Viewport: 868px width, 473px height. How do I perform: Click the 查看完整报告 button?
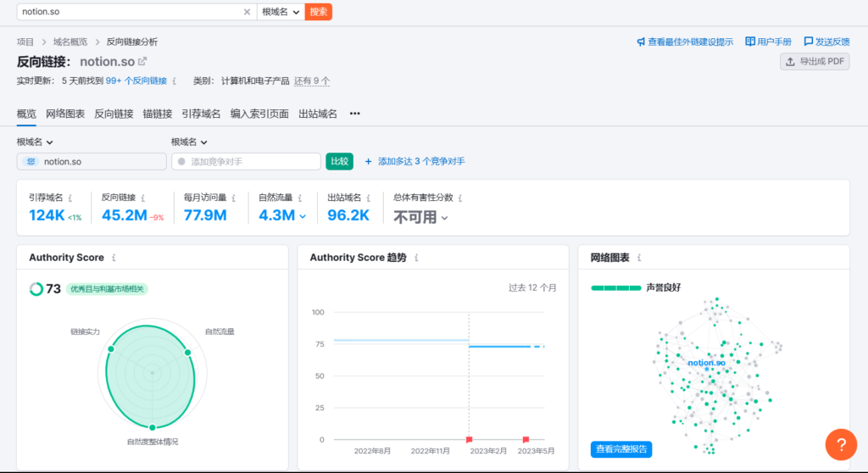621,449
